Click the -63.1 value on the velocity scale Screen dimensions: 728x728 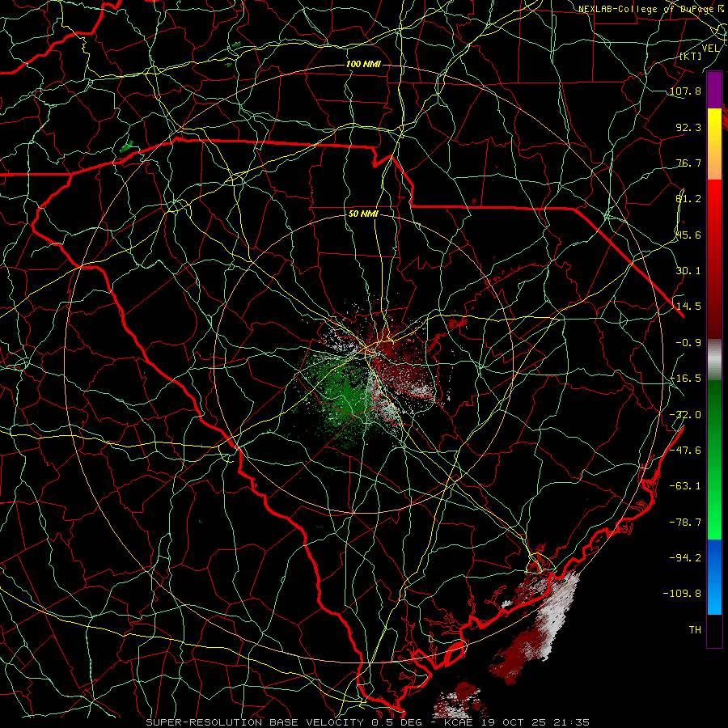[x=685, y=486]
